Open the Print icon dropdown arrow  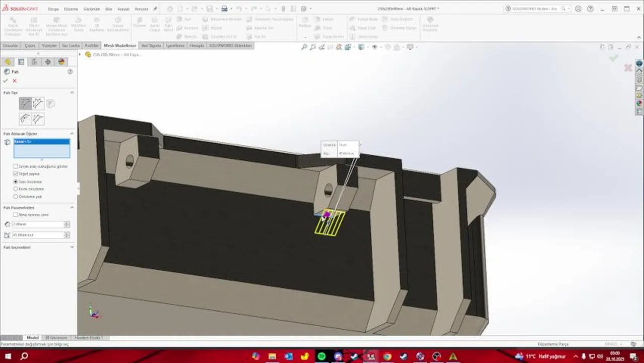230,9
